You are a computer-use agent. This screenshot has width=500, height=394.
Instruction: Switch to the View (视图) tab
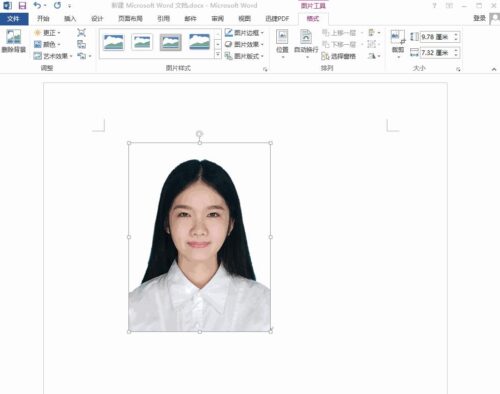244,19
